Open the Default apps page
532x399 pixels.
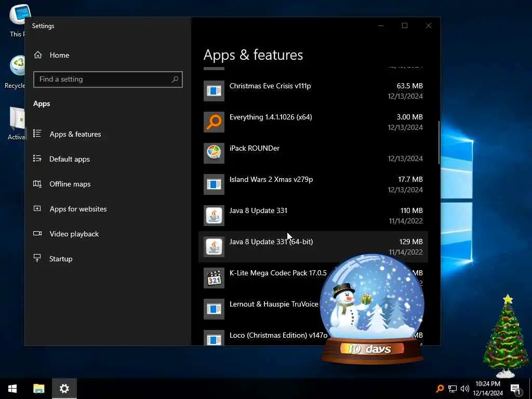[108, 159]
